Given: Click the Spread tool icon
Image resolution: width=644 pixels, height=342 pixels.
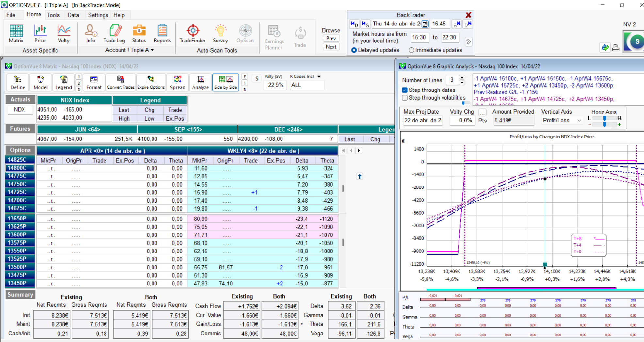Looking at the screenshot, I should tap(177, 82).
